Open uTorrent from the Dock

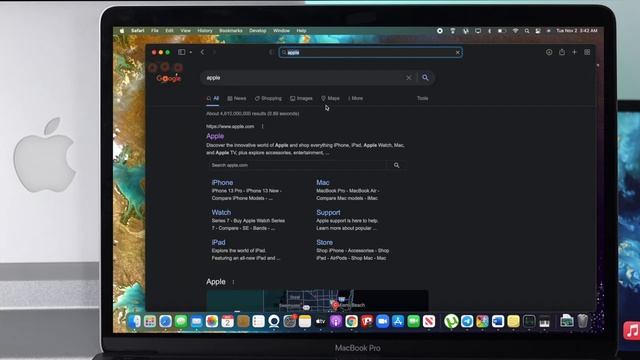451,322
